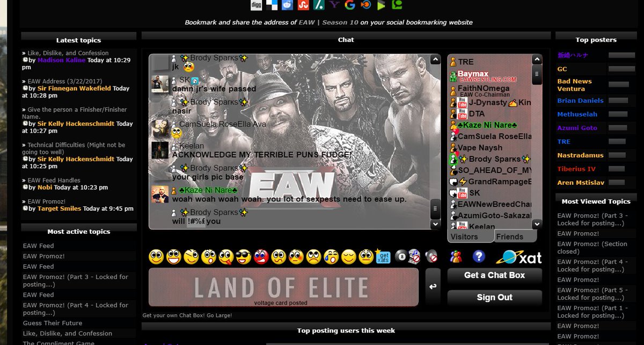Viewport: 644px width, 345px height.
Task: Click the 8-ball games icon
Action: pyautogui.click(x=401, y=257)
